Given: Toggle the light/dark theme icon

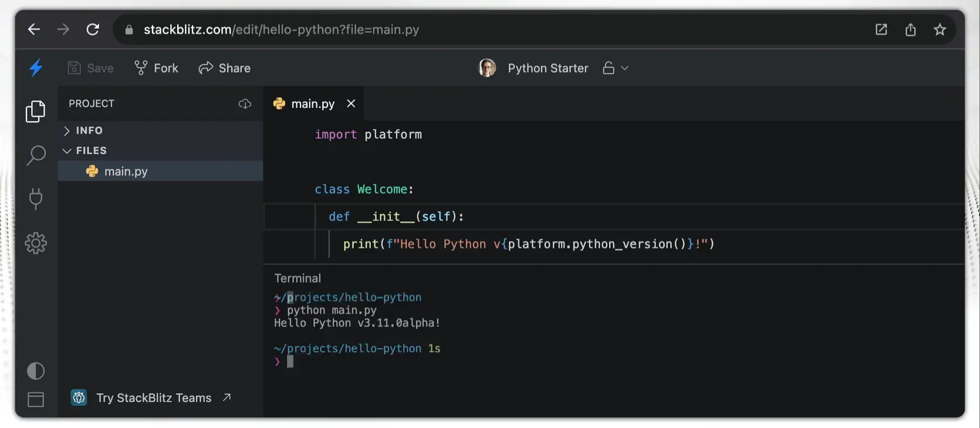Looking at the screenshot, I should pos(36,371).
